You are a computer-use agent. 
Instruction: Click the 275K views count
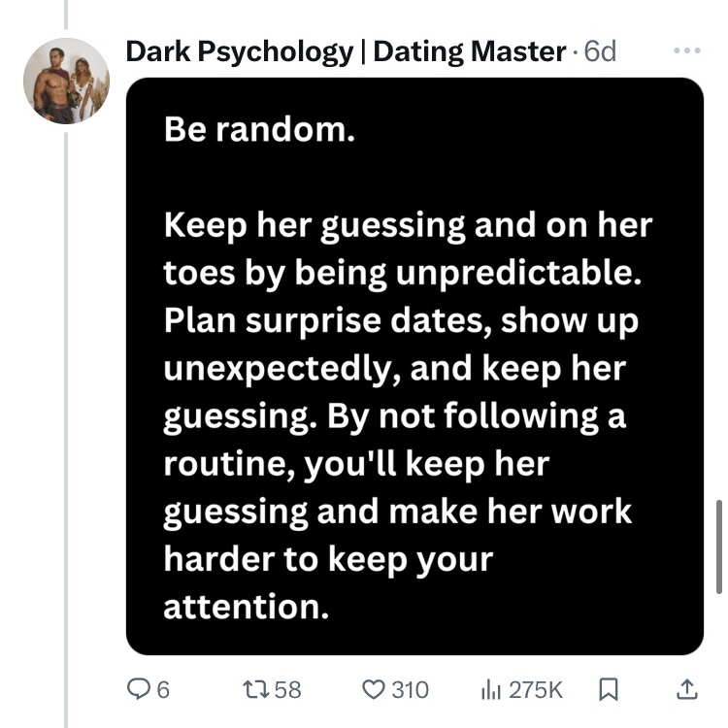(535, 689)
